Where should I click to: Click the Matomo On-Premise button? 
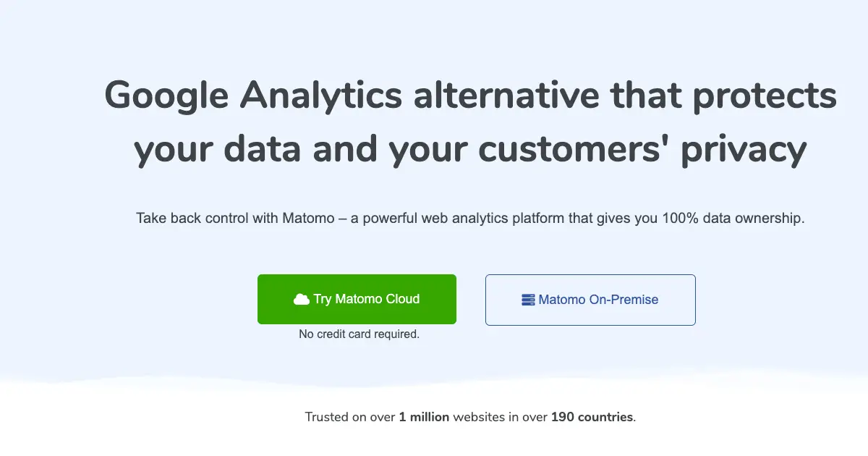(590, 299)
